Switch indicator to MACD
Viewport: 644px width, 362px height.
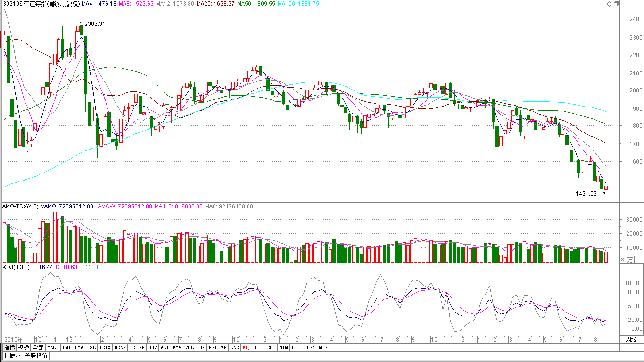[53, 347]
